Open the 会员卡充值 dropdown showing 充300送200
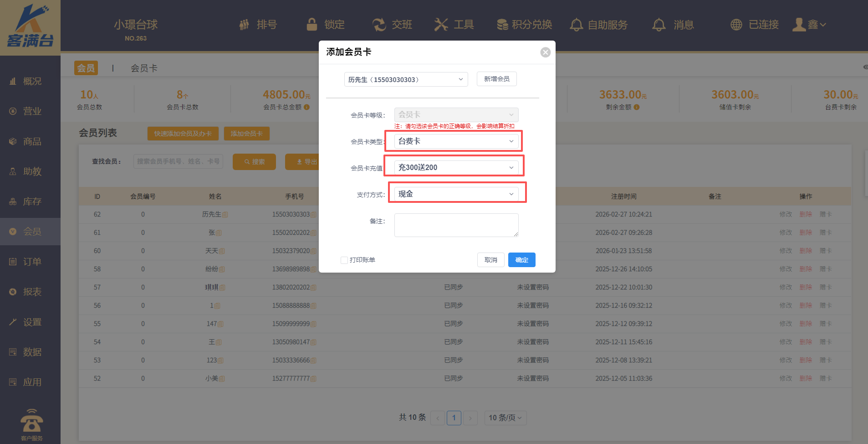Image resolution: width=868 pixels, height=444 pixels. 456,168
